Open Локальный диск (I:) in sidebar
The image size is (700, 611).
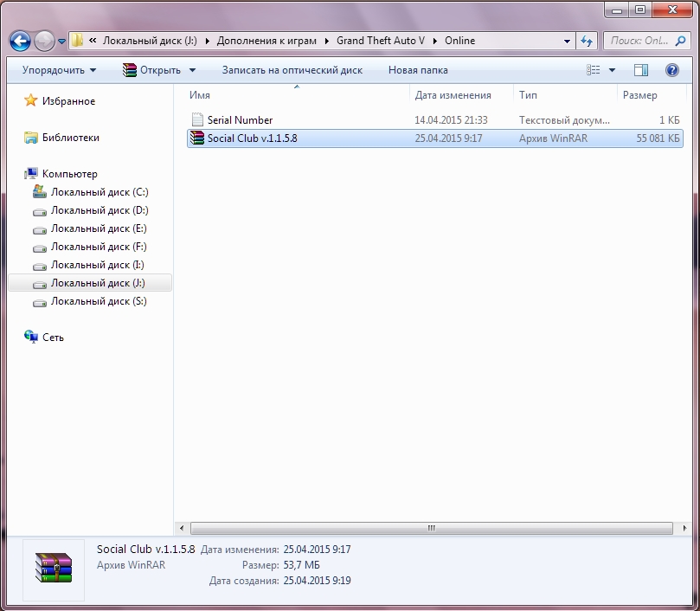pyautogui.click(x=97, y=266)
